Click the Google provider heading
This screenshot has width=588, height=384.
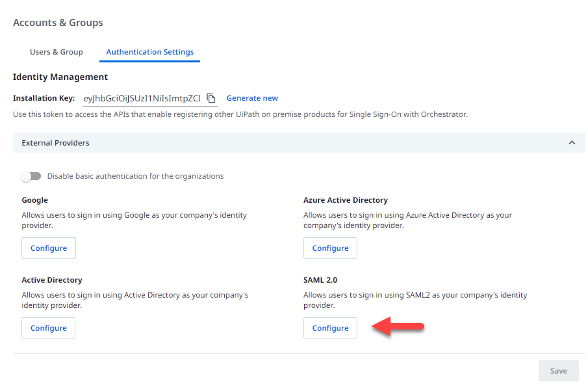click(x=34, y=200)
